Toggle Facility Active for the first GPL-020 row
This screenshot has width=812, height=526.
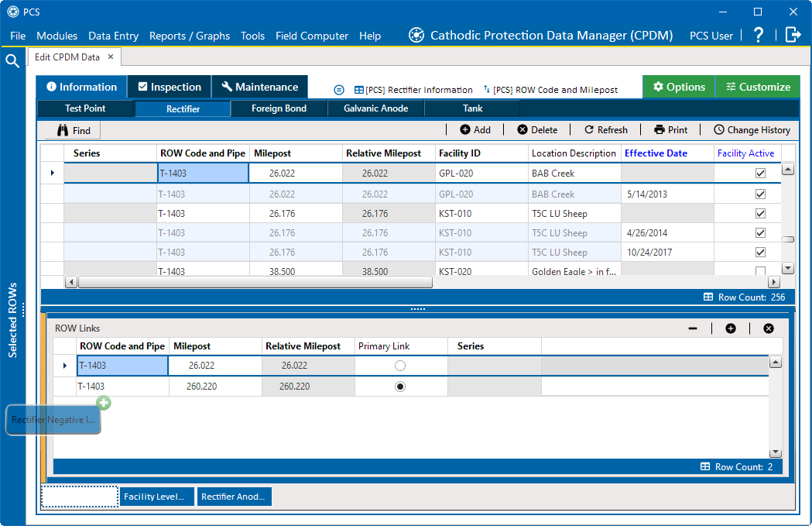pyautogui.click(x=760, y=173)
